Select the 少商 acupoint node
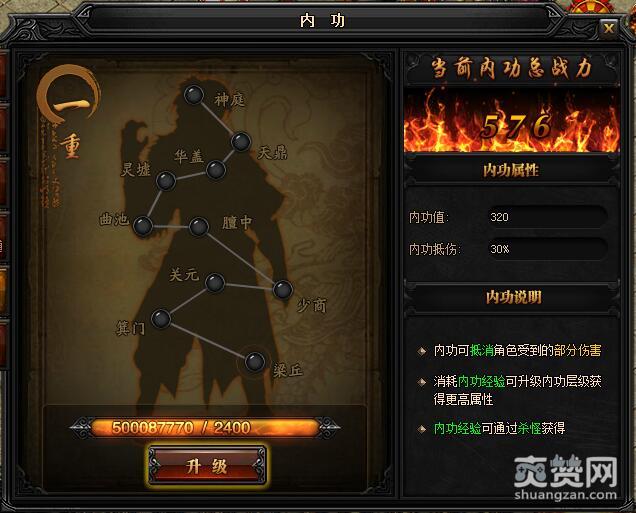 point(283,290)
